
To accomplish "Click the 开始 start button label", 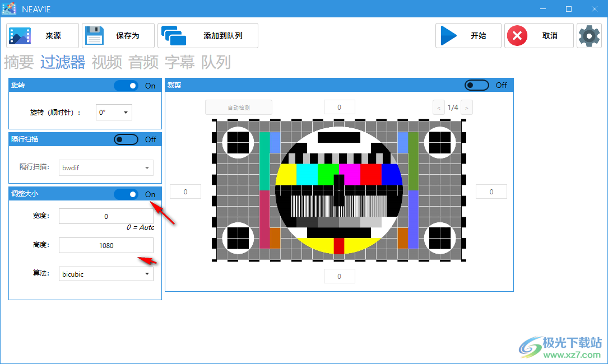I will pos(479,36).
